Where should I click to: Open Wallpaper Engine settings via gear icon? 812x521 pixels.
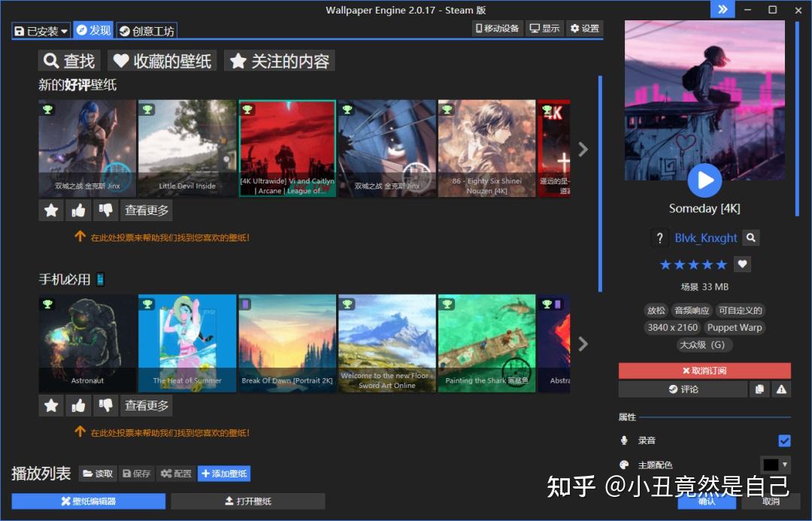(x=585, y=28)
